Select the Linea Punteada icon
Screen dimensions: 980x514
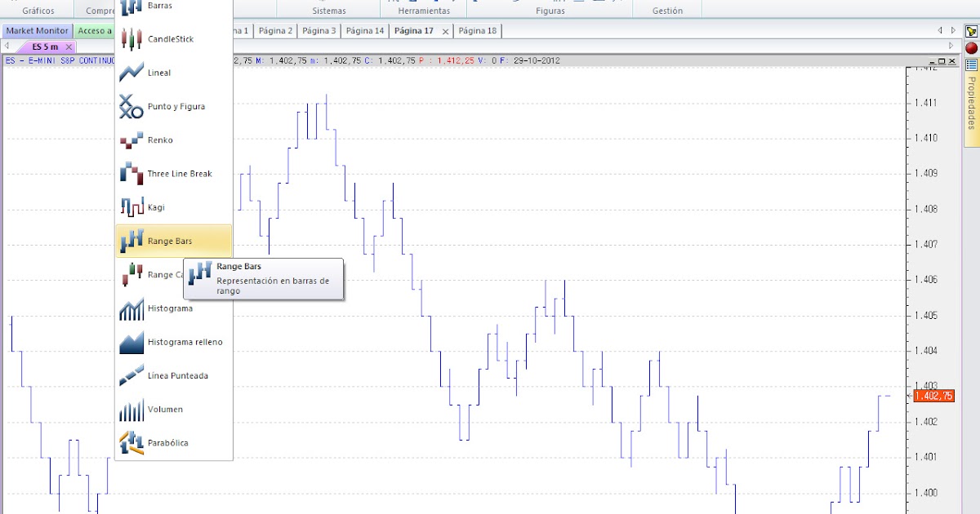(131, 375)
